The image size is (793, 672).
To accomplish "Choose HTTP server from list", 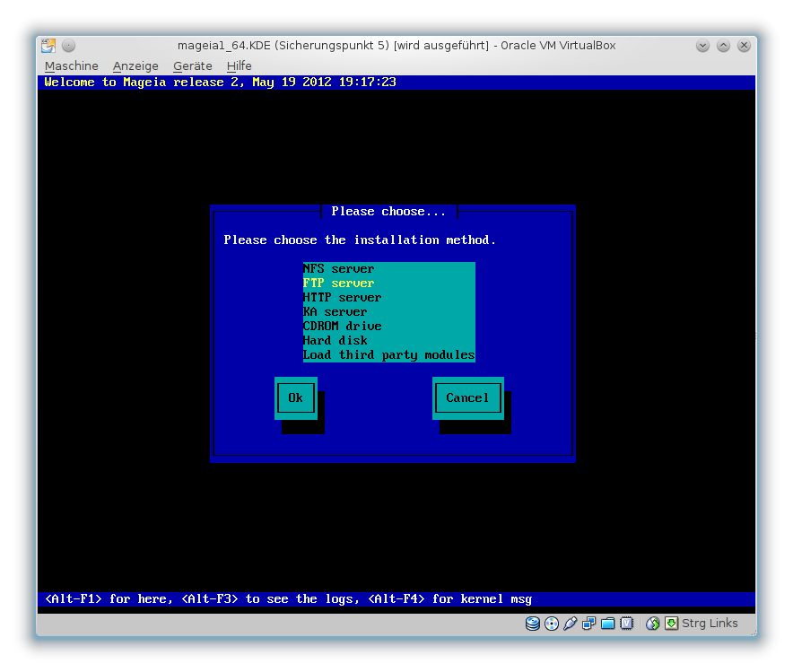I will [x=343, y=297].
